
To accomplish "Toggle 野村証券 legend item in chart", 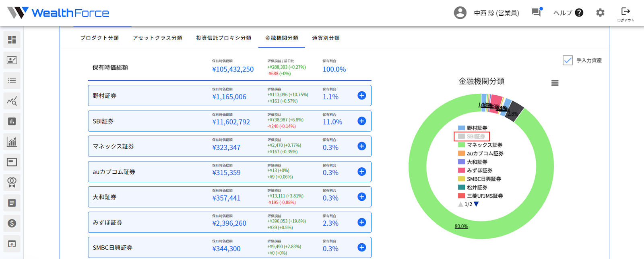I will pos(473,128).
